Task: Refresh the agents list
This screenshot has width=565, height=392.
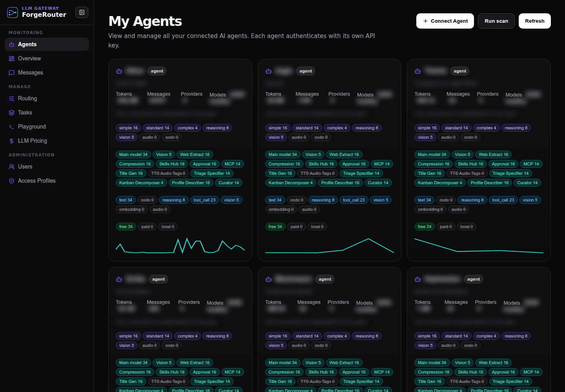Action: [x=534, y=21]
